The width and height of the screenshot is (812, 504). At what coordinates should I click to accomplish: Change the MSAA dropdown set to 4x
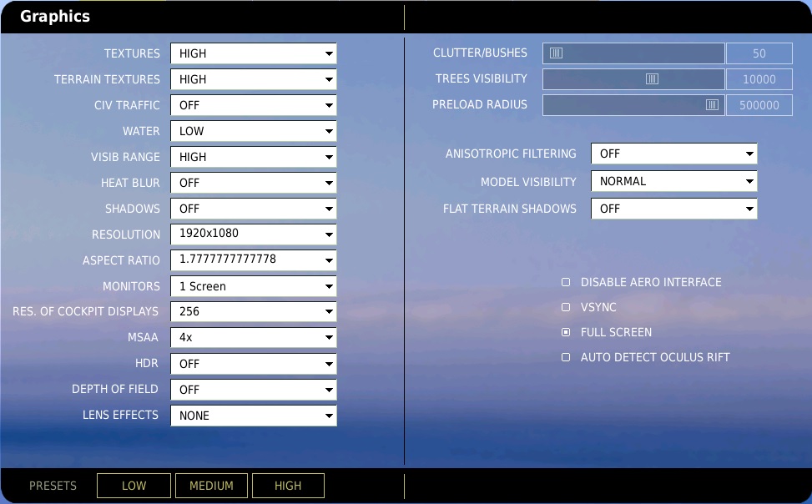(253, 337)
